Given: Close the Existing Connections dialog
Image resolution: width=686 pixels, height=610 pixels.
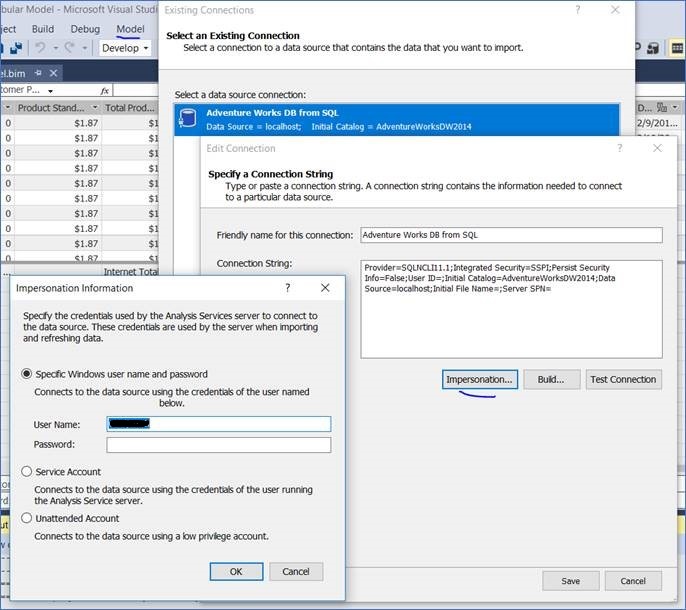Looking at the screenshot, I should [615, 10].
